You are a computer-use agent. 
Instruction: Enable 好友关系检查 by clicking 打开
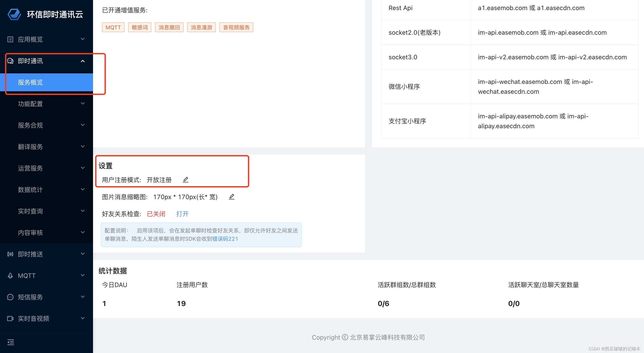182,214
